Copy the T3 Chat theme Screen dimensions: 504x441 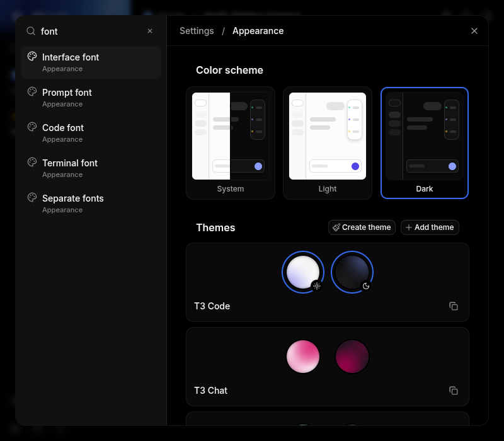(x=454, y=391)
